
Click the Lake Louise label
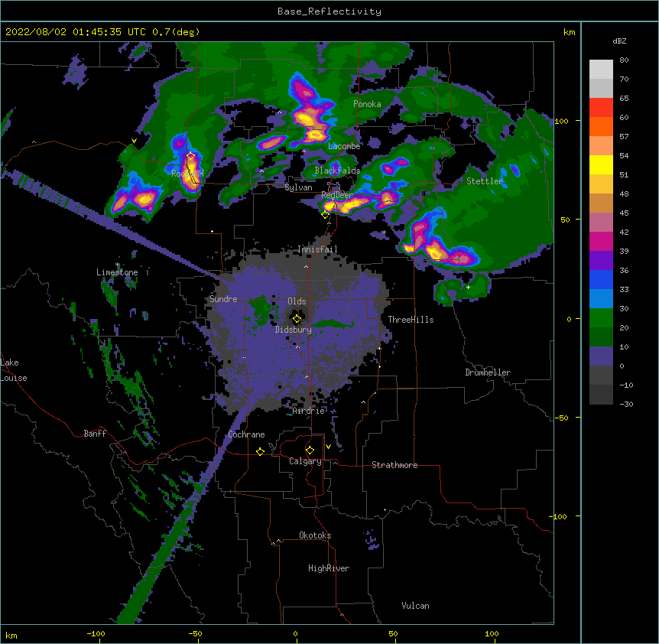pos(13,370)
